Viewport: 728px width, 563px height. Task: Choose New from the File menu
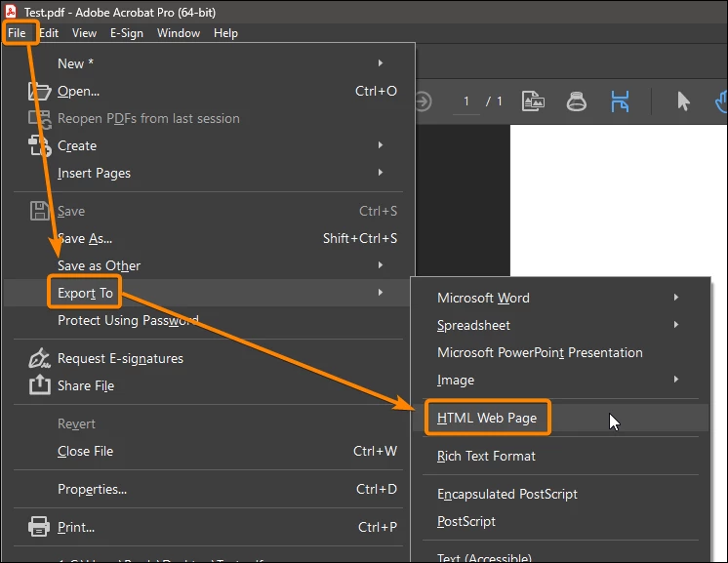tap(209, 63)
